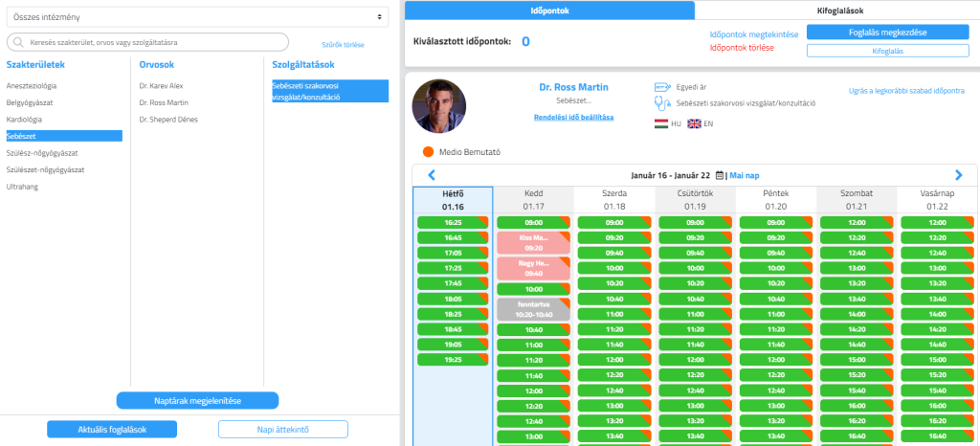Click the selected appointments counter 0
980x446 pixels.
tap(525, 42)
